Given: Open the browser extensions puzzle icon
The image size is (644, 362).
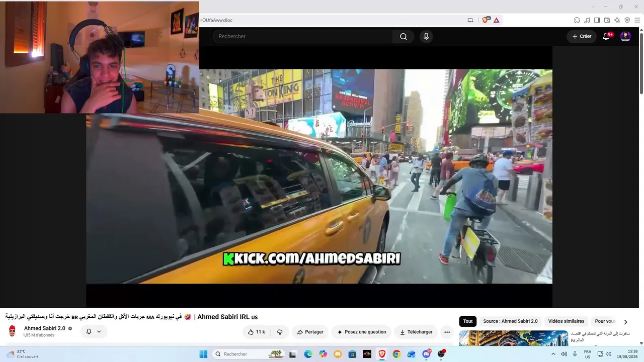Looking at the screenshot, I should [577, 20].
